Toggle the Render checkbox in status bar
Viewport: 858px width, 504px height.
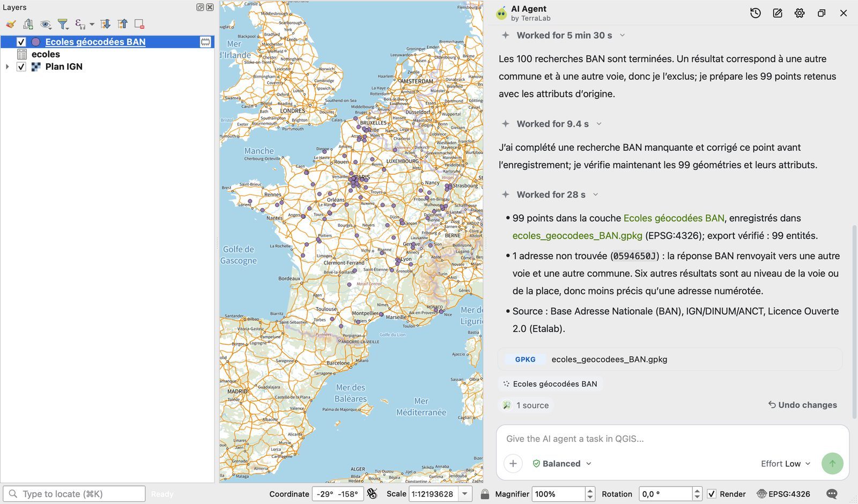[x=712, y=494]
